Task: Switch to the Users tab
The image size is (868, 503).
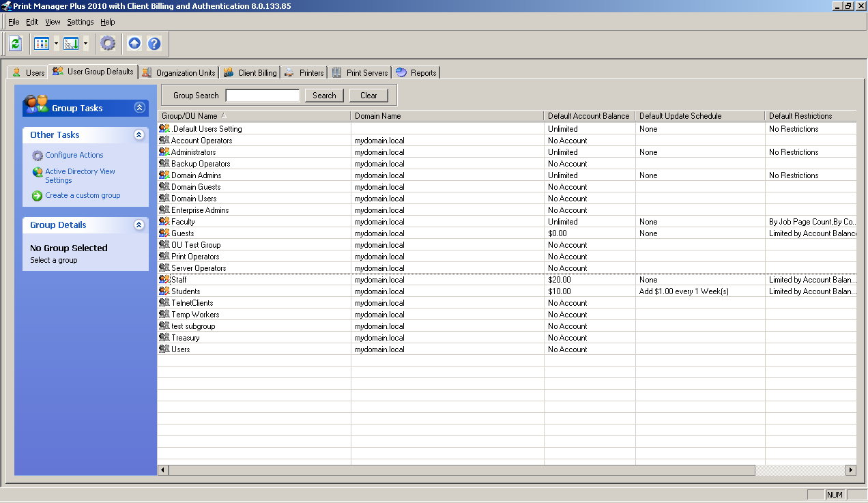Action: (28, 73)
